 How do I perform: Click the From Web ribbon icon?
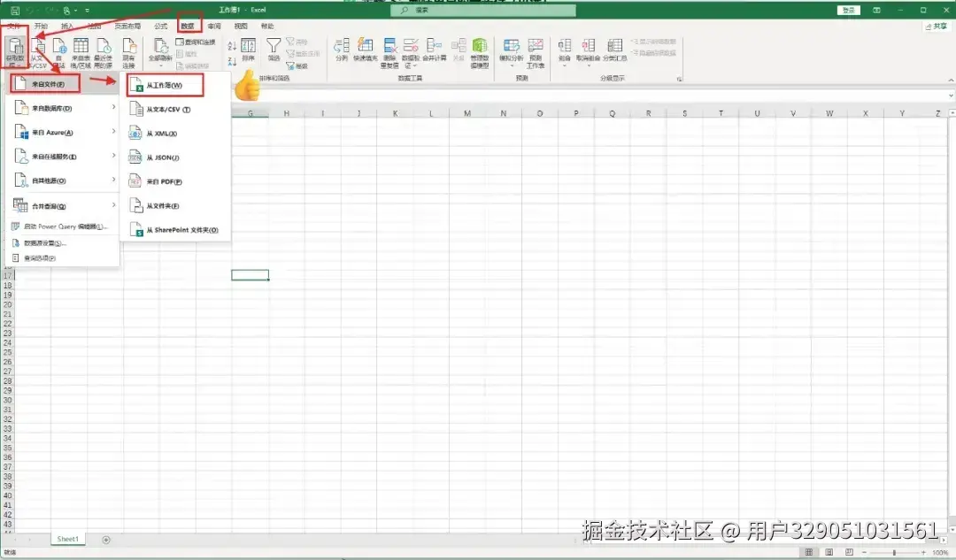point(59,52)
